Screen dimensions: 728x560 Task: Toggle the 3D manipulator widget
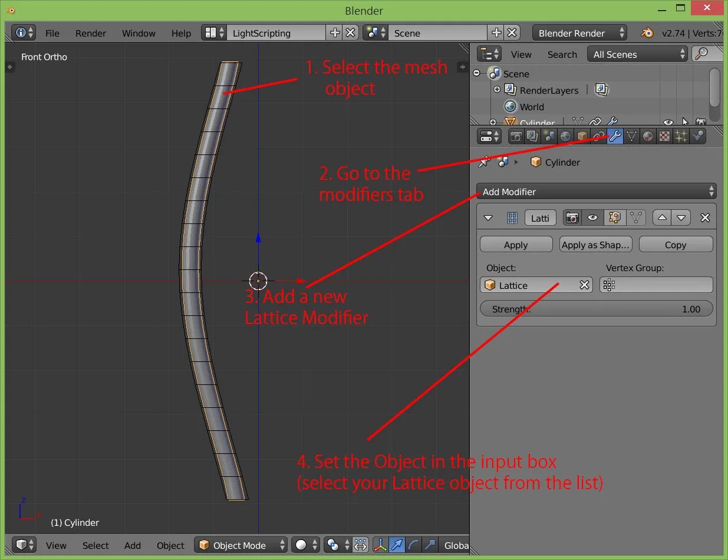tap(380, 545)
